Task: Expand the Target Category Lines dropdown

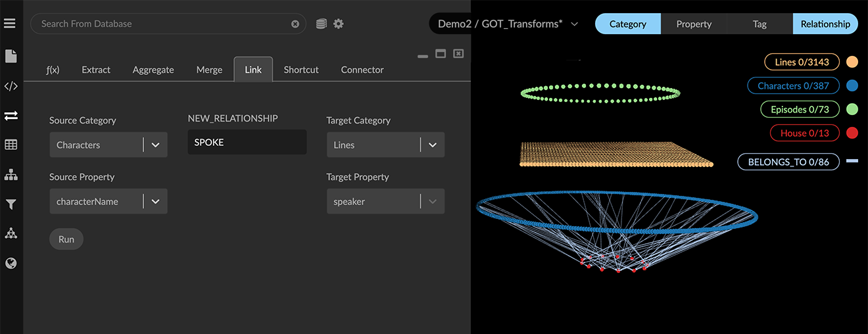Action: coord(432,145)
